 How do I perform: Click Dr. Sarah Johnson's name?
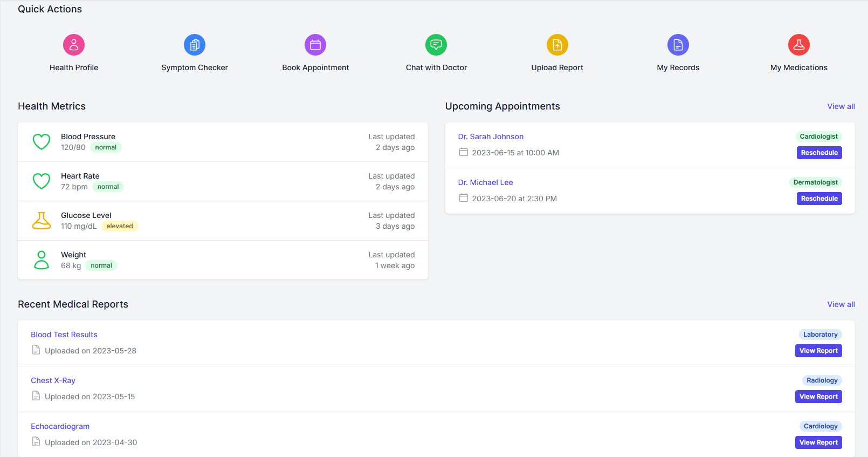pyautogui.click(x=491, y=137)
